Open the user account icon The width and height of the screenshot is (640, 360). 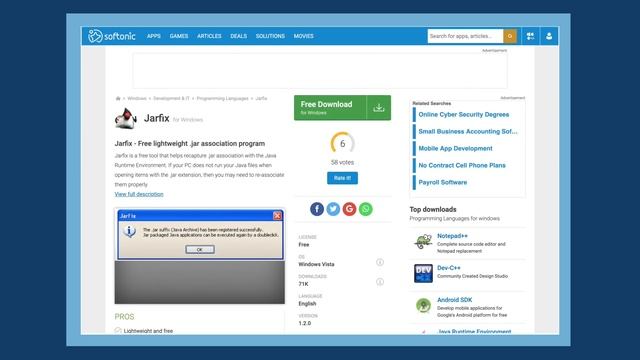[x=549, y=36]
